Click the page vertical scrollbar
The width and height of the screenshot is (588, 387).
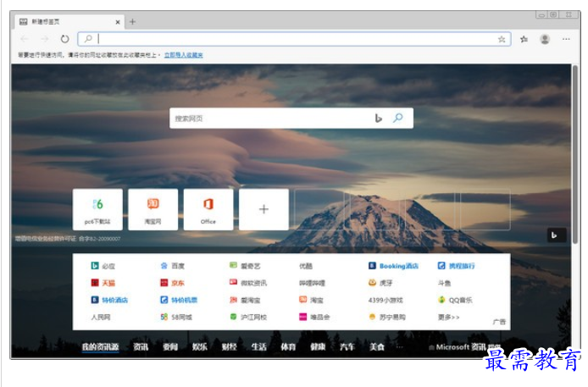575,154
